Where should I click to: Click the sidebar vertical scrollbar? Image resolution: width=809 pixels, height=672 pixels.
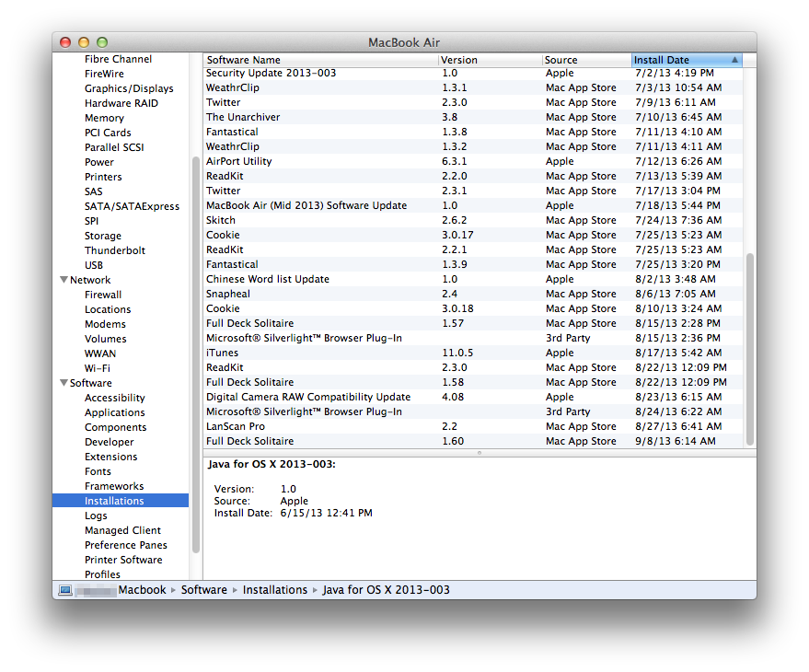point(196,354)
